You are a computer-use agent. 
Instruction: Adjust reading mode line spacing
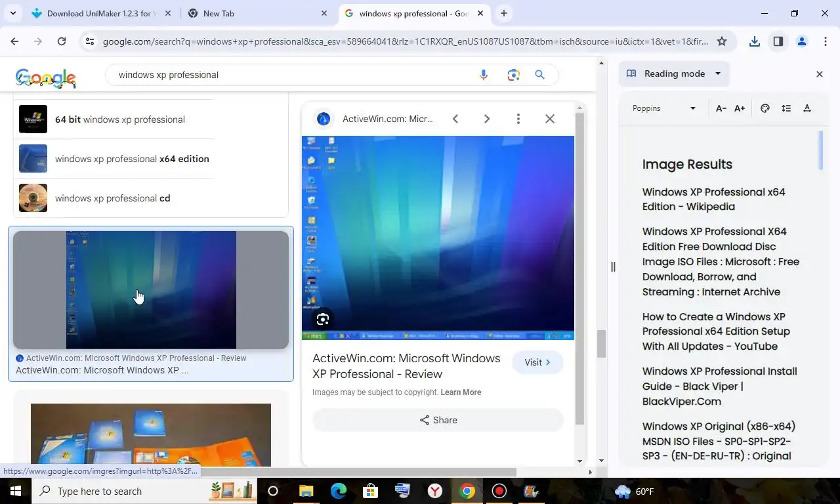tap(786, 108)
